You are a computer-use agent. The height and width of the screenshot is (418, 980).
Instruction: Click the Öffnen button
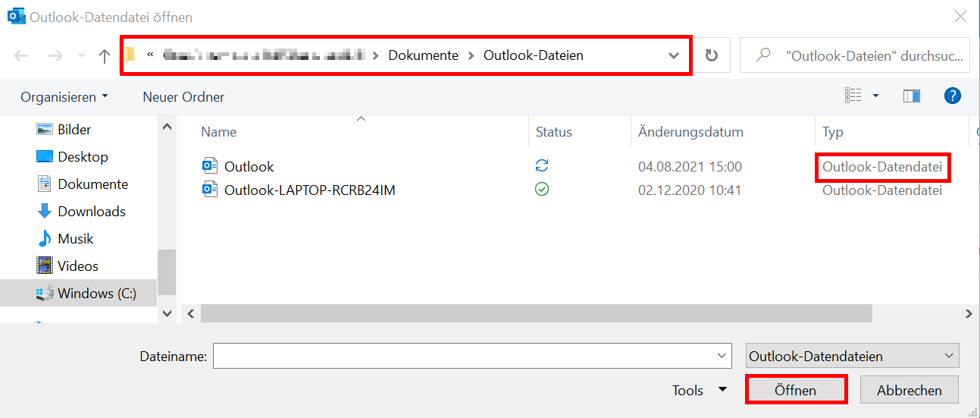click(x=795, y=391)
